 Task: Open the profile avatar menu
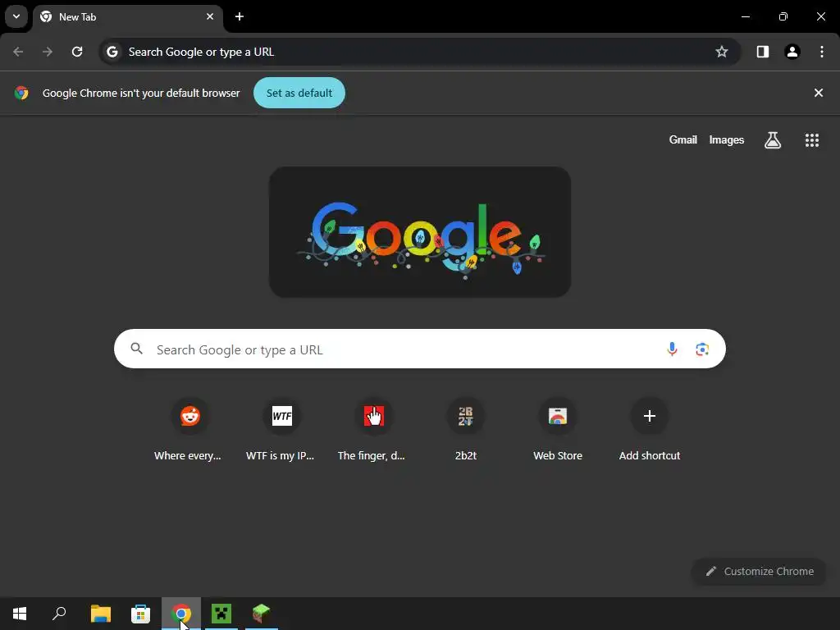(792, 52)
